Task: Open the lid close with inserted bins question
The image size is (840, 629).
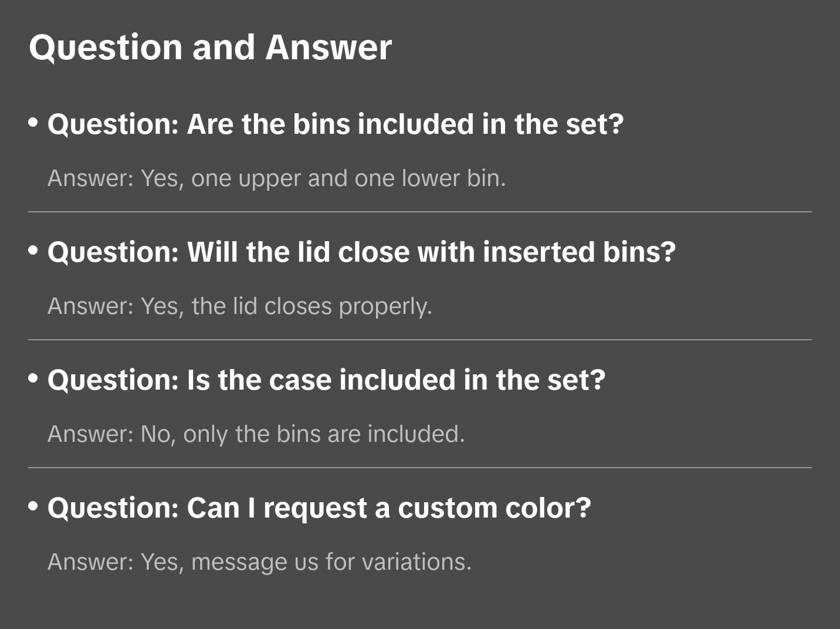Action: point(361,252)
